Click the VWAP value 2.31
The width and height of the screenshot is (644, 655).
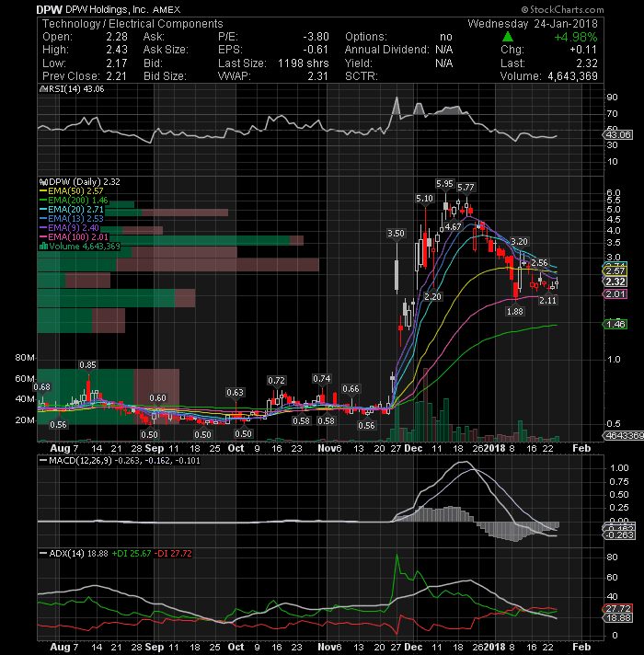tap(317, 76)
